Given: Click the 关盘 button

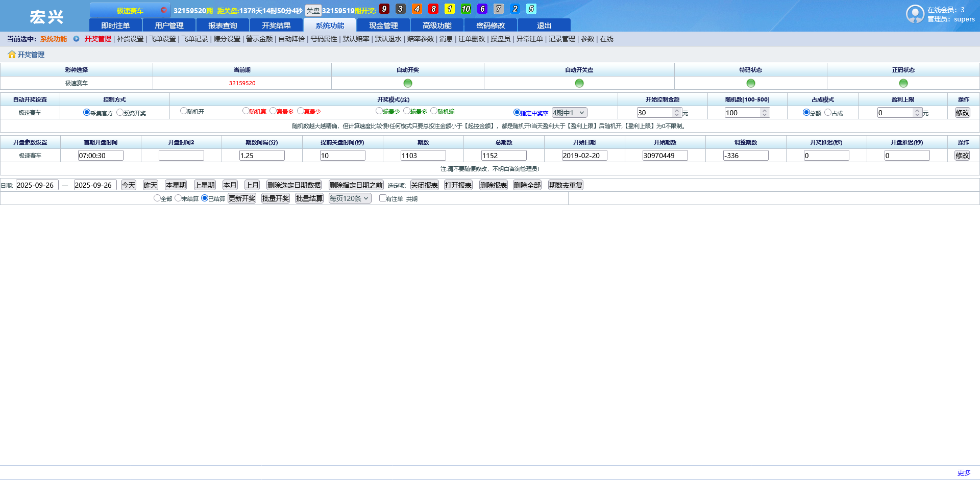Looking at the screenshot, I should click(313, 11).
